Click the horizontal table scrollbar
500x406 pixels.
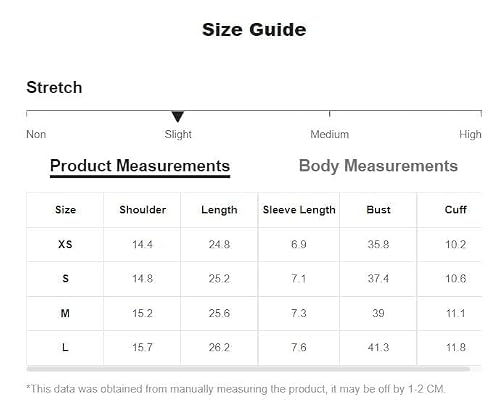click(x=248, y=369)
